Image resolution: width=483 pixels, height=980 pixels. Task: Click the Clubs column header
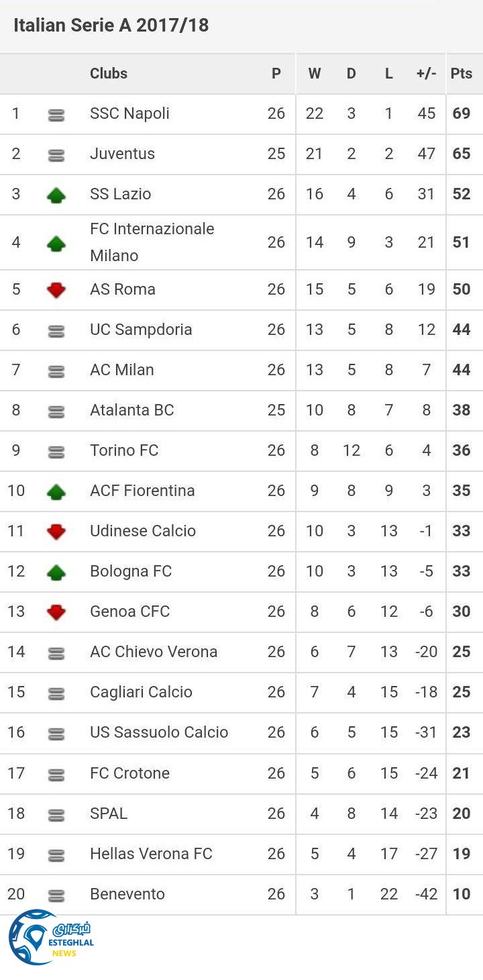click(x=109, y=74)
